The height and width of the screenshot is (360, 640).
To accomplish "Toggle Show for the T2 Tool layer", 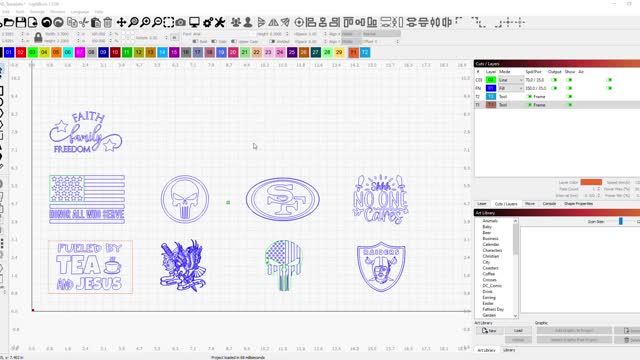I will pos(569,97).
